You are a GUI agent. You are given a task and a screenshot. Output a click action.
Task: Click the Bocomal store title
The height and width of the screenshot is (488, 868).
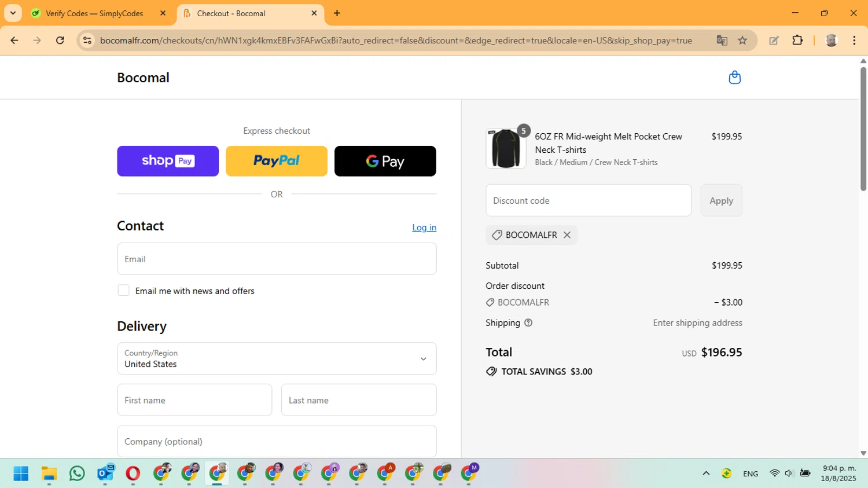pyautogui.click(x=143, y=78)
